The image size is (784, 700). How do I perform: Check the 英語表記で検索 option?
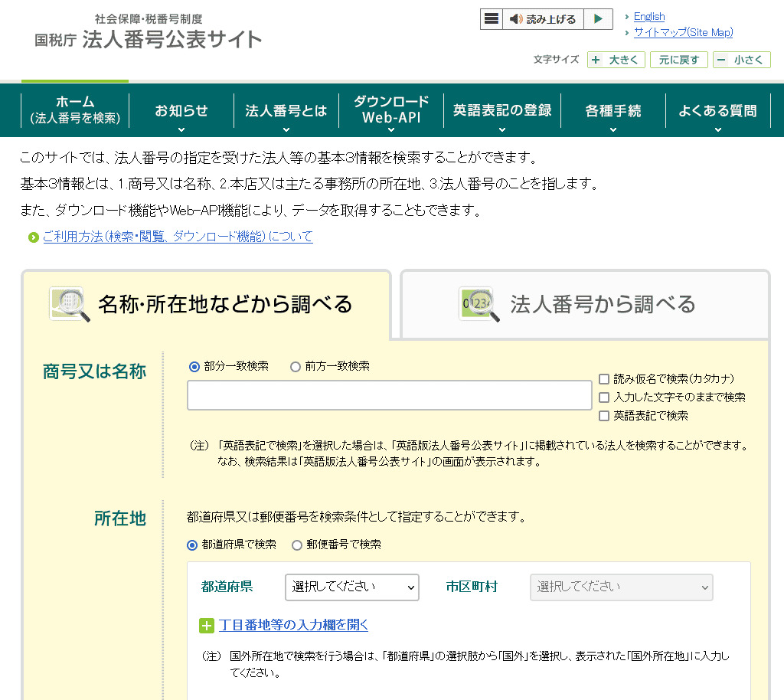(x=604, y=416)
